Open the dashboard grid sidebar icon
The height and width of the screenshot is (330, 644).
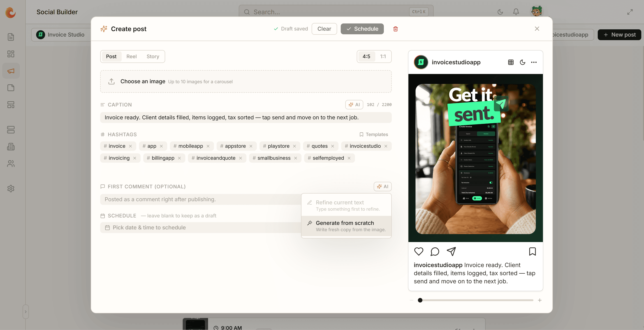11,54
